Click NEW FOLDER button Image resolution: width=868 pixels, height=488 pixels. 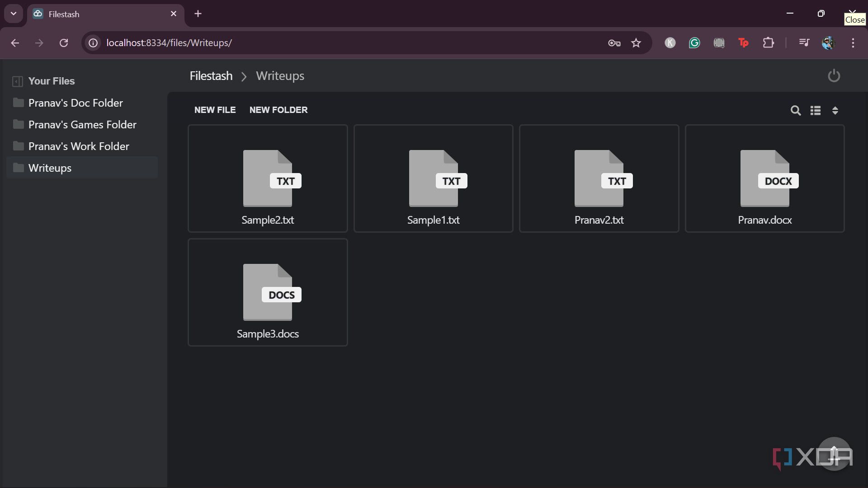(278, 110)
